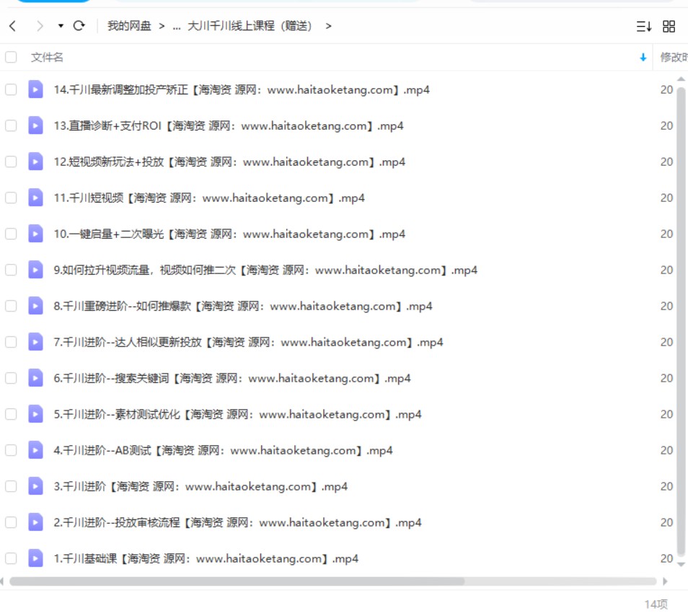Open the sort order menu icon

click(x=644, y=26)
